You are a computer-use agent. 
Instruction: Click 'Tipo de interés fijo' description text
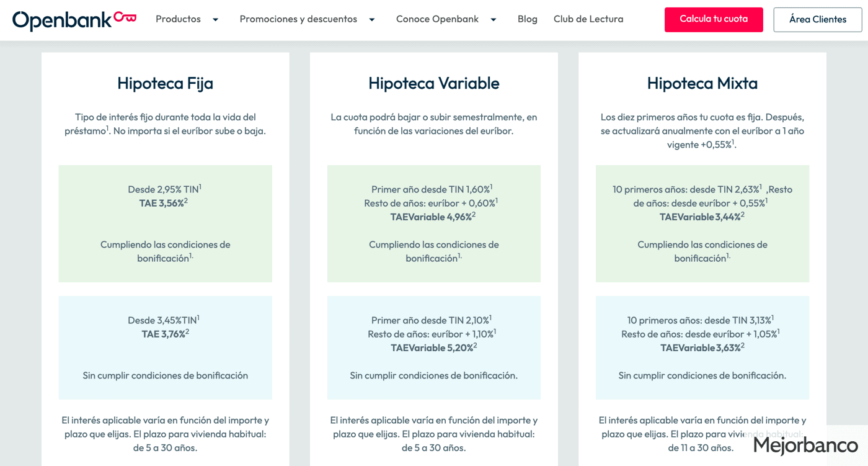point(166,124)
